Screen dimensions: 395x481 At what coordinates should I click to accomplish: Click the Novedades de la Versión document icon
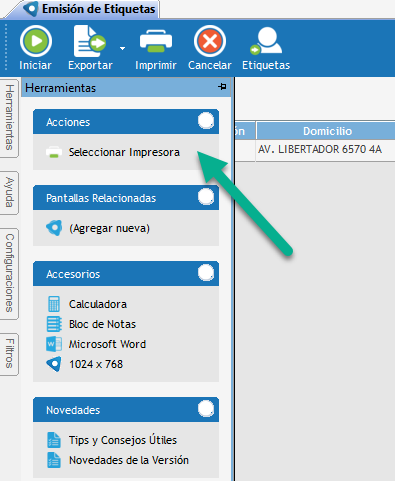[x=54, y=460]
